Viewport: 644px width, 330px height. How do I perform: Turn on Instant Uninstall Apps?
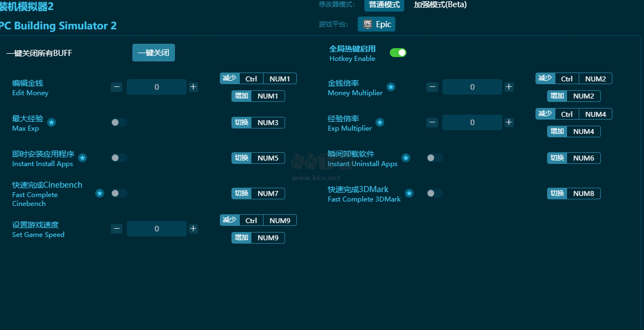pyautogui.click(x=435, y=158)
